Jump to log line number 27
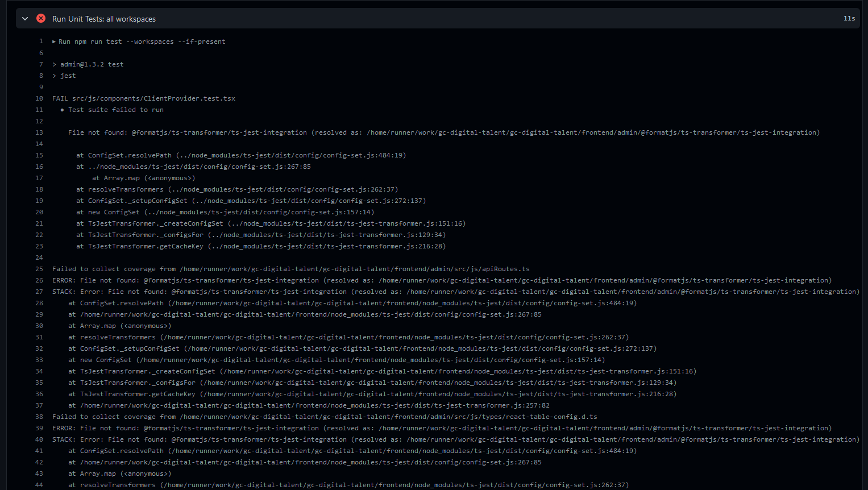Screen dimensions: 868x490 point(39,292)
